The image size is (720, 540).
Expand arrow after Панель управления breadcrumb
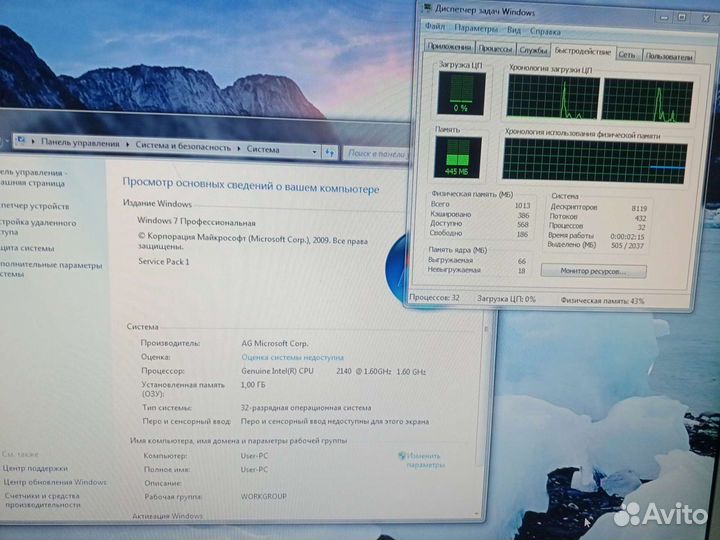(x=128, y=145)
